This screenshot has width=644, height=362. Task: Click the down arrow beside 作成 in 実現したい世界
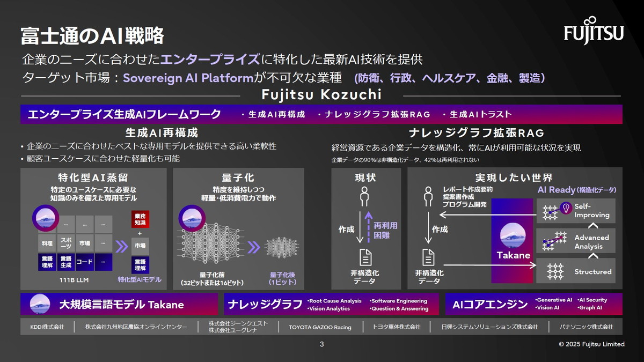(x=428, y=228)
